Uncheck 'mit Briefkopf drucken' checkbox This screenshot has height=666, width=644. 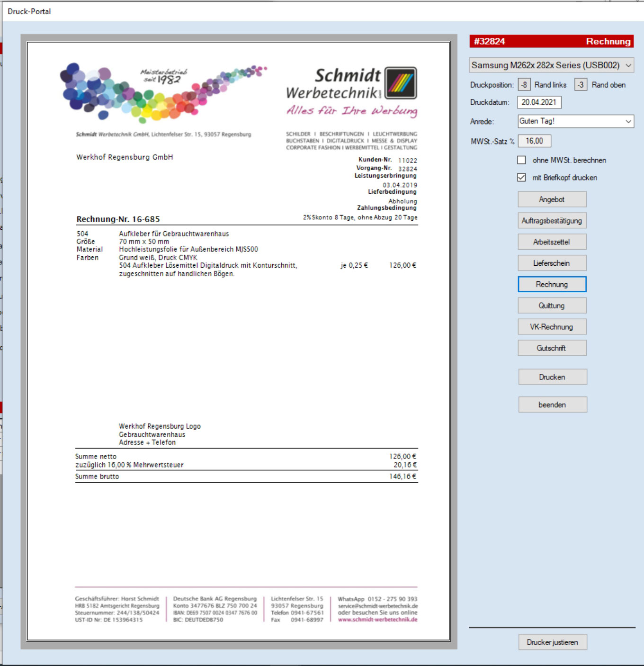tap(521, 178)
